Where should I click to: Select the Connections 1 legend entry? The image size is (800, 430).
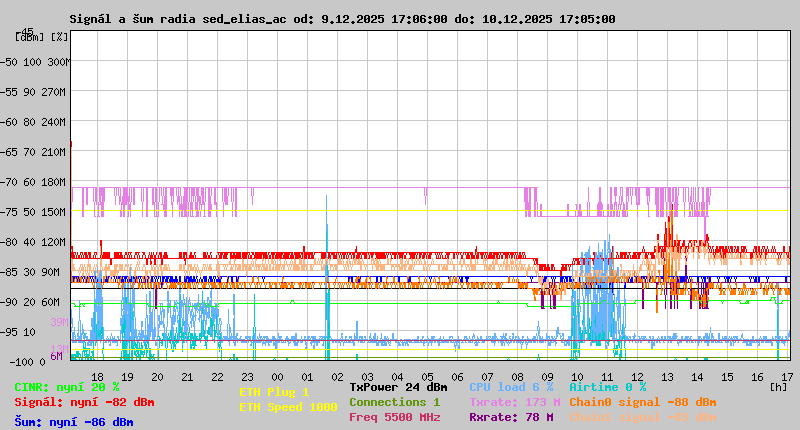point(394,402)
